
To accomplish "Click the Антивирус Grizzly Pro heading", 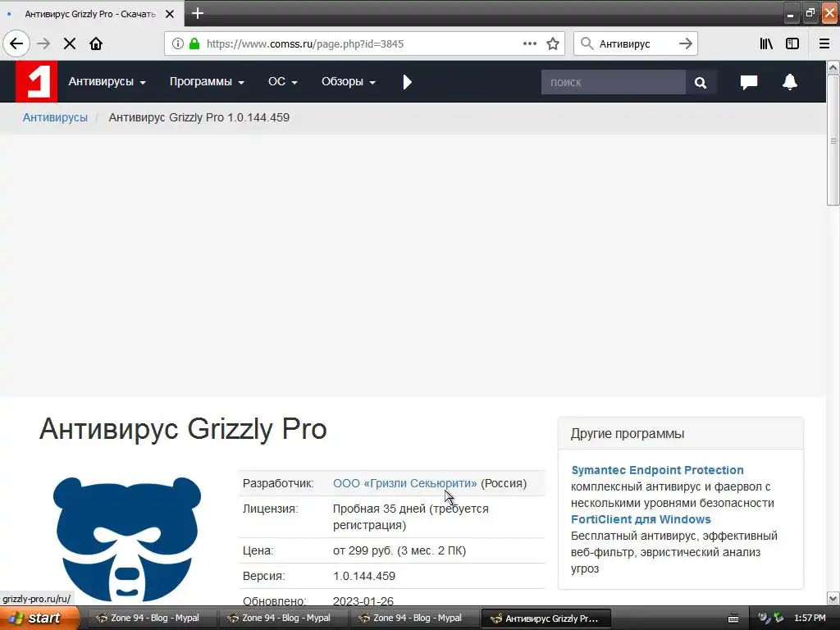I will click(183, 429).
